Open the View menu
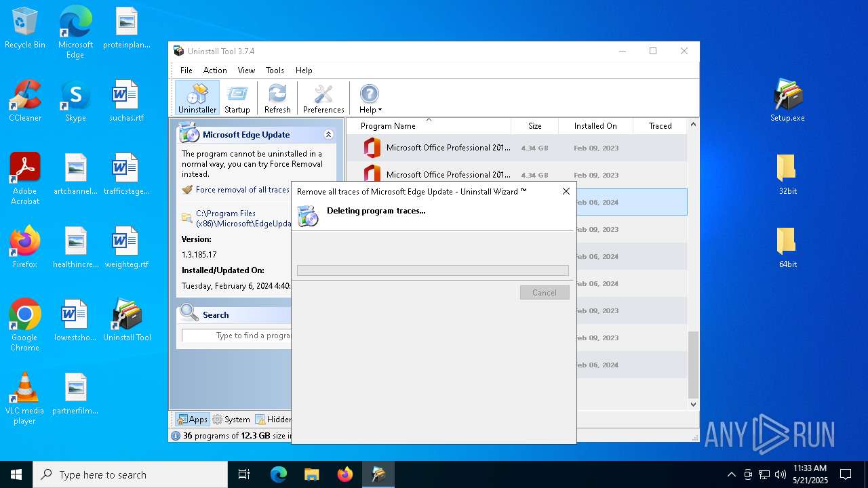 246,70
